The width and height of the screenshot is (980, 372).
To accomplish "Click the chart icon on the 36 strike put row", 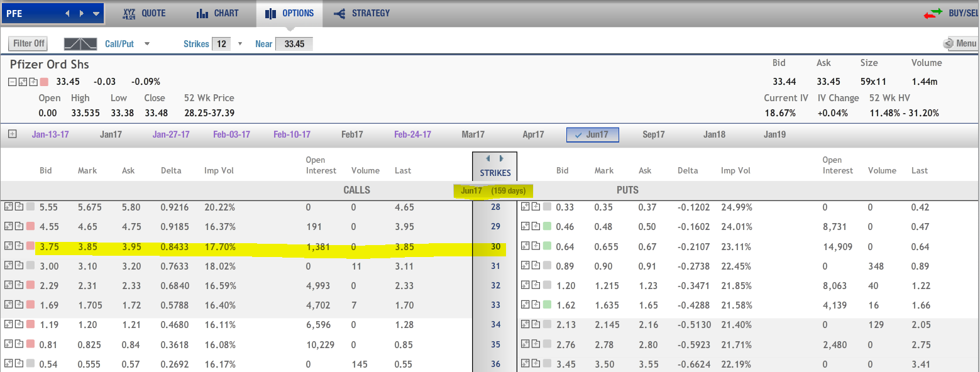I will tap(526, 364).
